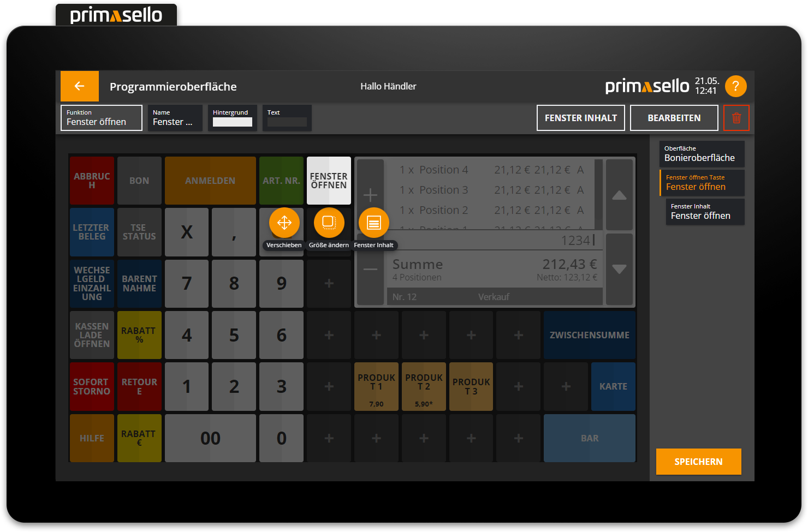808x532 pixels.
Task: Open the Funktion dropdown field
Action: coord(102,118)
